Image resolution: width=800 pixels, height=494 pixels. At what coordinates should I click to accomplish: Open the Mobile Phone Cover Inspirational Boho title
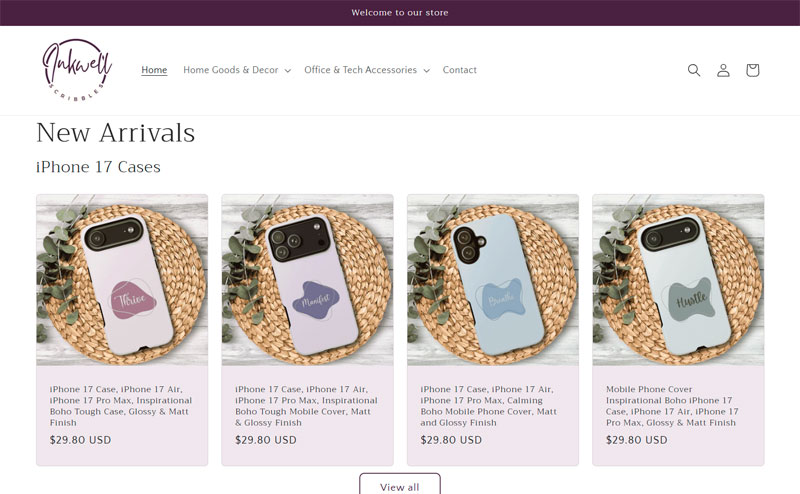[677, 406]
